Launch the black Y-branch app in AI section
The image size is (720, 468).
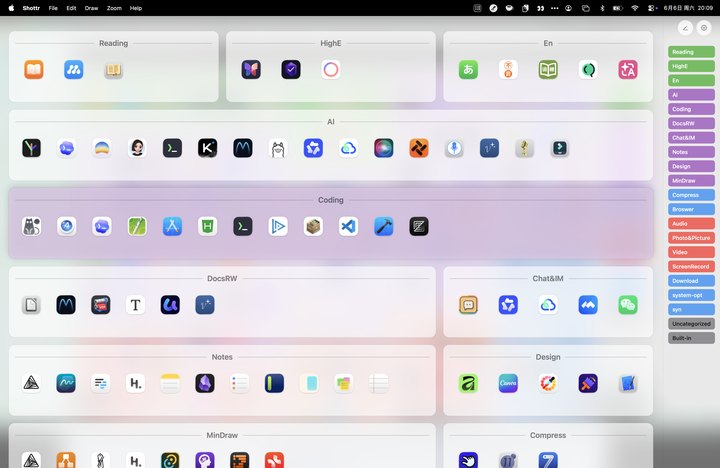click(x=31, y=148)
